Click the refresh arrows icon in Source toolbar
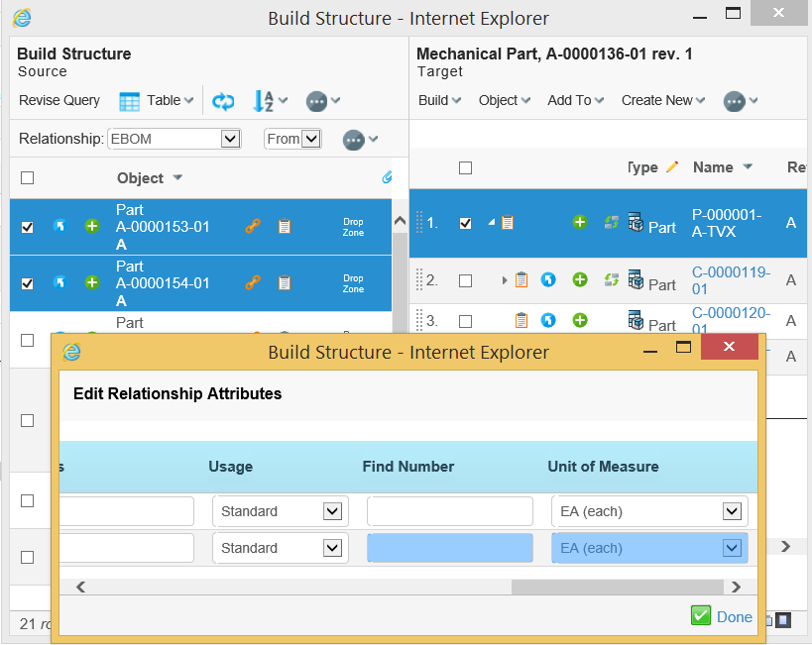This screenshot has height=645, width=812. point(223,101)
